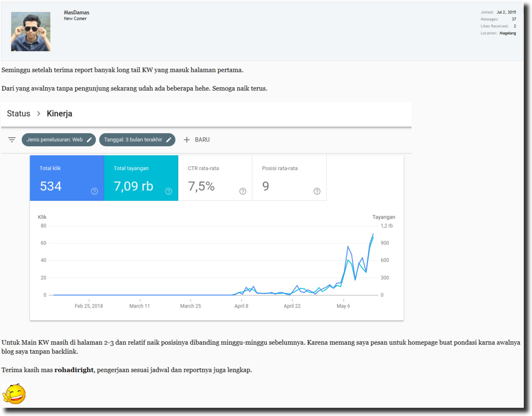The image size is (532, 416).
Task: Go to Status breadcrumb
Action: pyautogui.click(x=19, y=113)
